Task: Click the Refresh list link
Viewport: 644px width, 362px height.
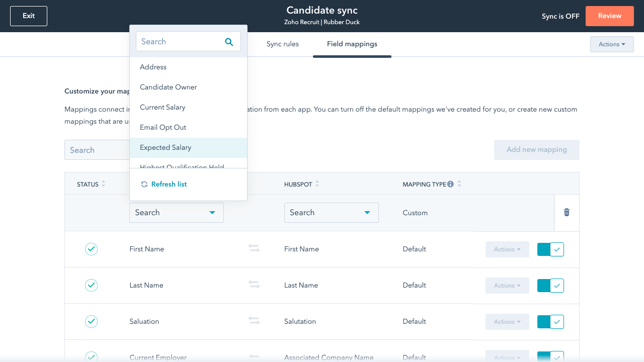Action: 169,184
